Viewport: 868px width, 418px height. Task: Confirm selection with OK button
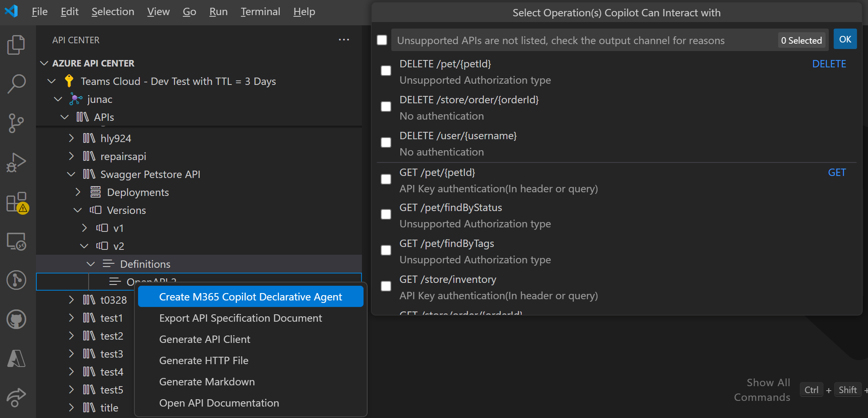845,39
